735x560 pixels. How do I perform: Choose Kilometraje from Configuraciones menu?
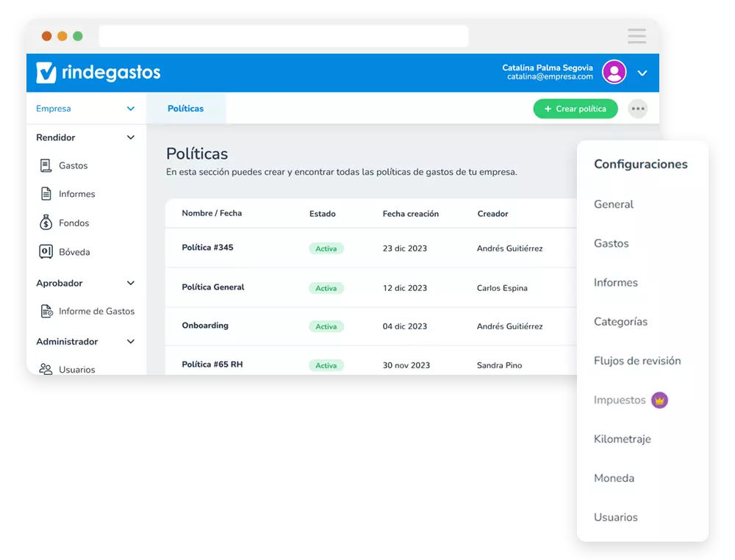(622, 439)
